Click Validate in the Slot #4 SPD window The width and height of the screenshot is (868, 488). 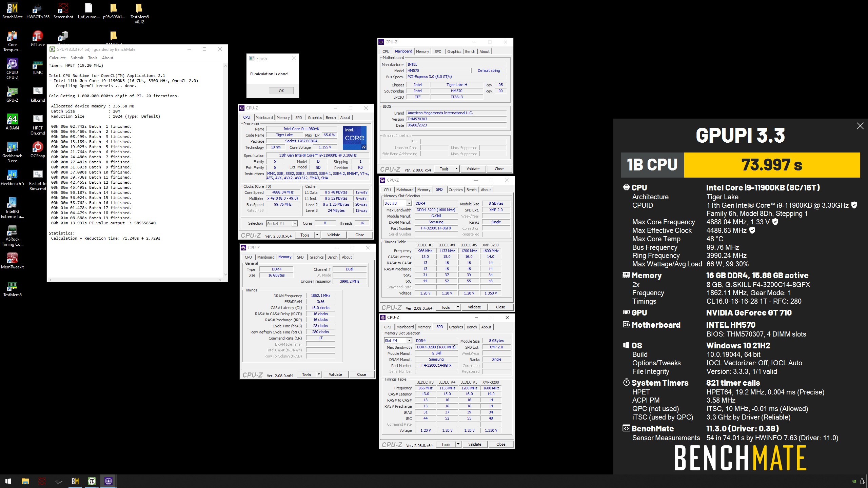pyautogui.click(x=475, y=444)
